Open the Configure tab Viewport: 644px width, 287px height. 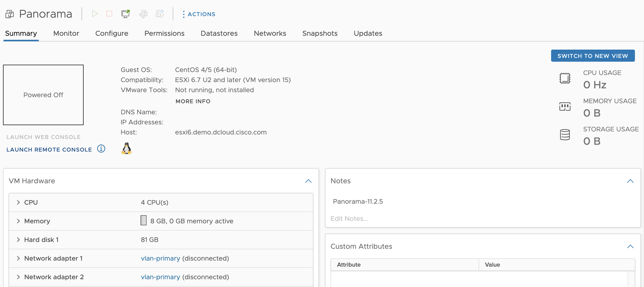(x=112, y=33)
